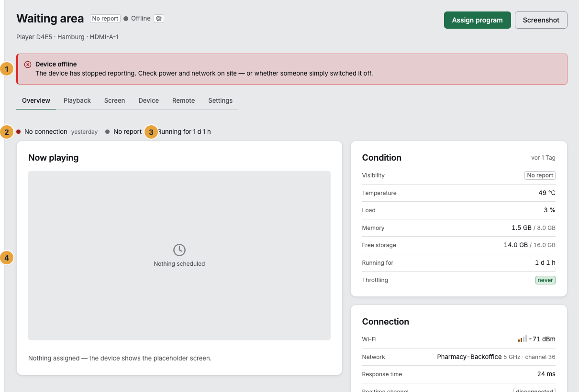This screenshot has width=579, height=392.
Task: Click the Now playing preview placeholder area
Action: [179, 255]
